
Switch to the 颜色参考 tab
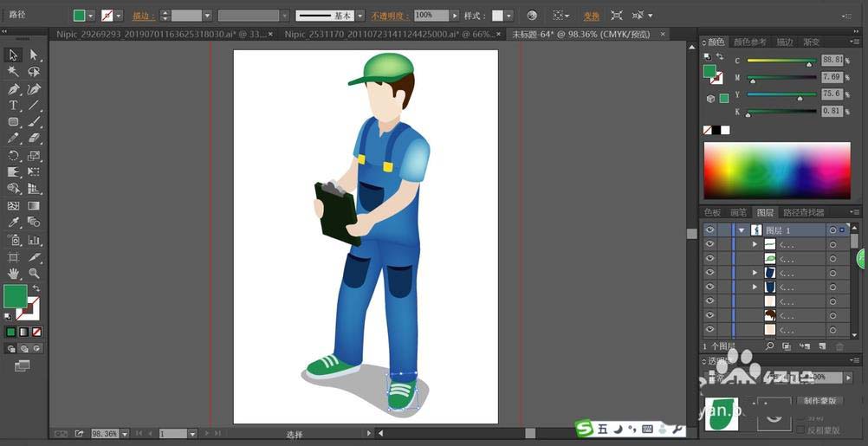pos(750,42)
